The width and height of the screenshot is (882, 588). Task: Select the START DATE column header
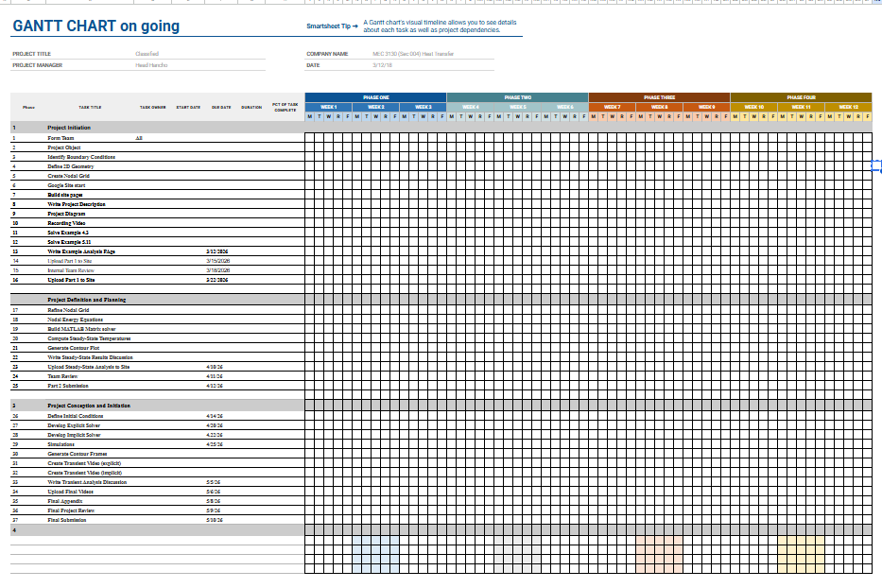click(x=188, y=108)
